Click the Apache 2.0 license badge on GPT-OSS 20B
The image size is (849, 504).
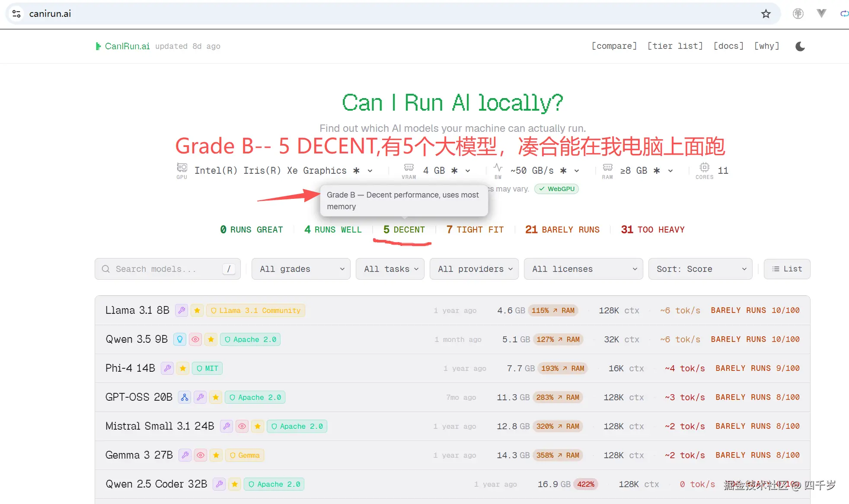255,397
